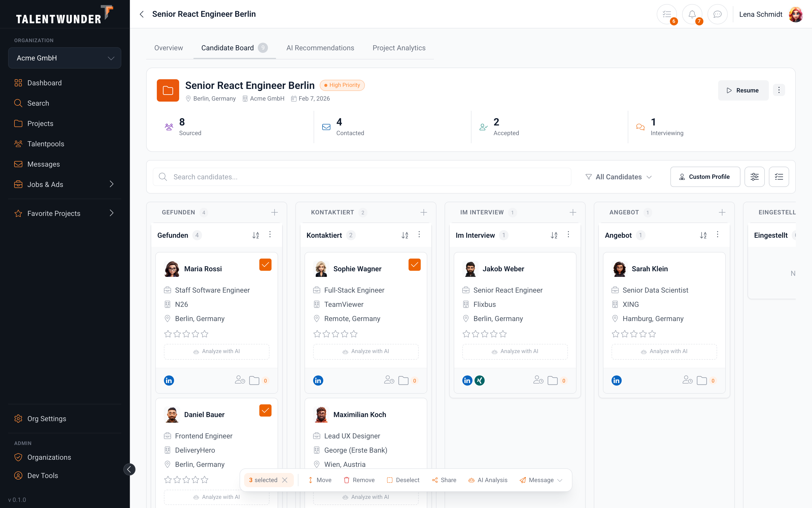Click the Custom Profile button
This screenshot has width=812, height=508.
coord(705,177)
